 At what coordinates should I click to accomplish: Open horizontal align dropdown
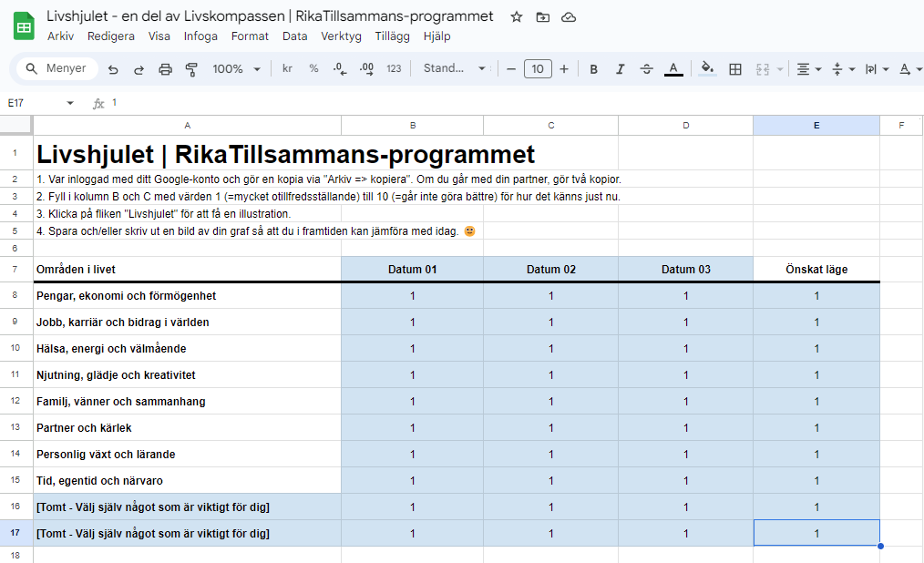[x=809, y=69]
